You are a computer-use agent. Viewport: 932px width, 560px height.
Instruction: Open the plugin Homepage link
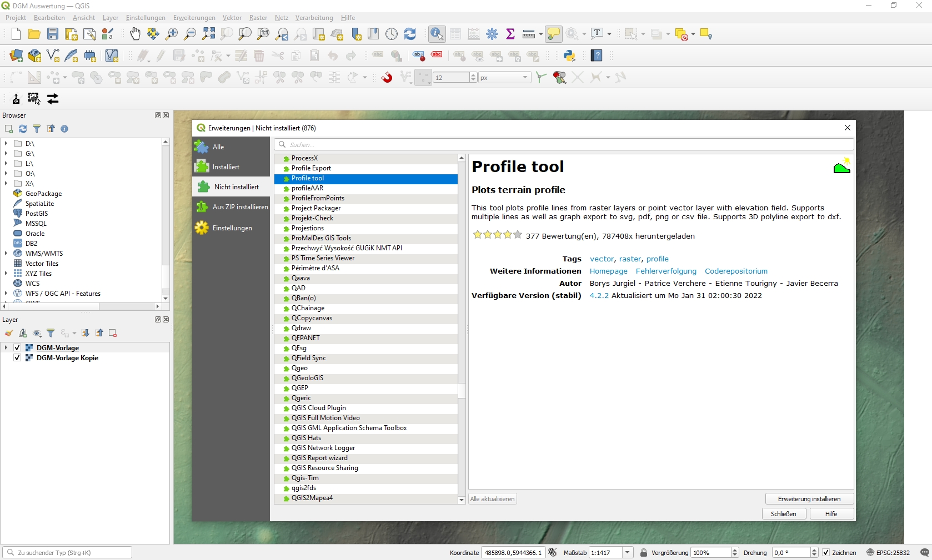[609, 271]
